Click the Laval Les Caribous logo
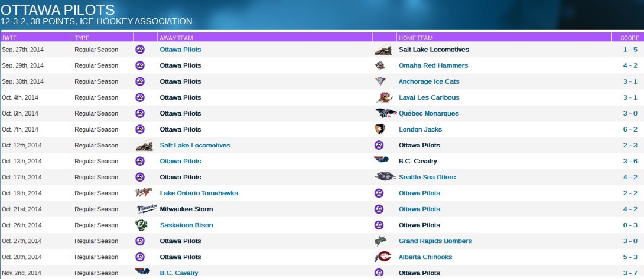644x279 pixels. click(383, 97)
